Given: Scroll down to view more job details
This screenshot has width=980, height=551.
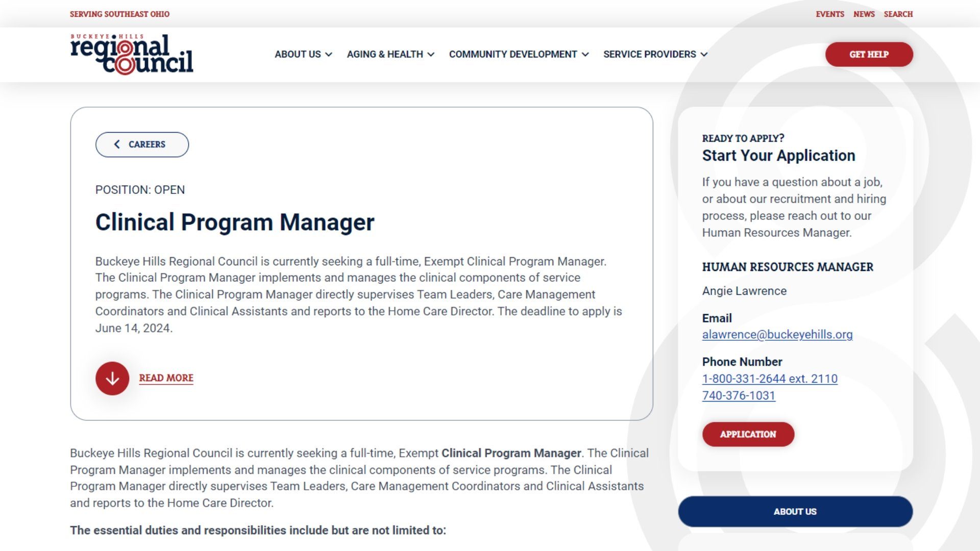Looking at the screenshot, I should [x=144, y=378].
